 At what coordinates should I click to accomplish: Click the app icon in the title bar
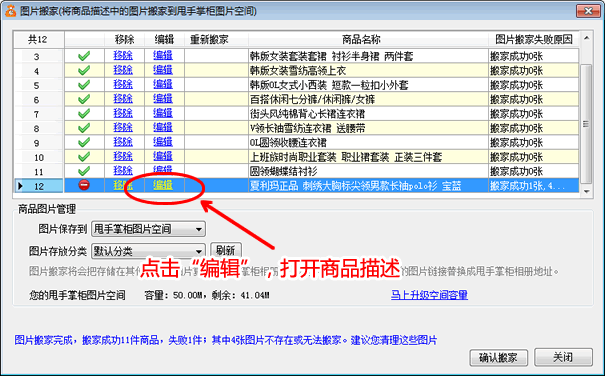pyautogui.click(x=10, y=11)
